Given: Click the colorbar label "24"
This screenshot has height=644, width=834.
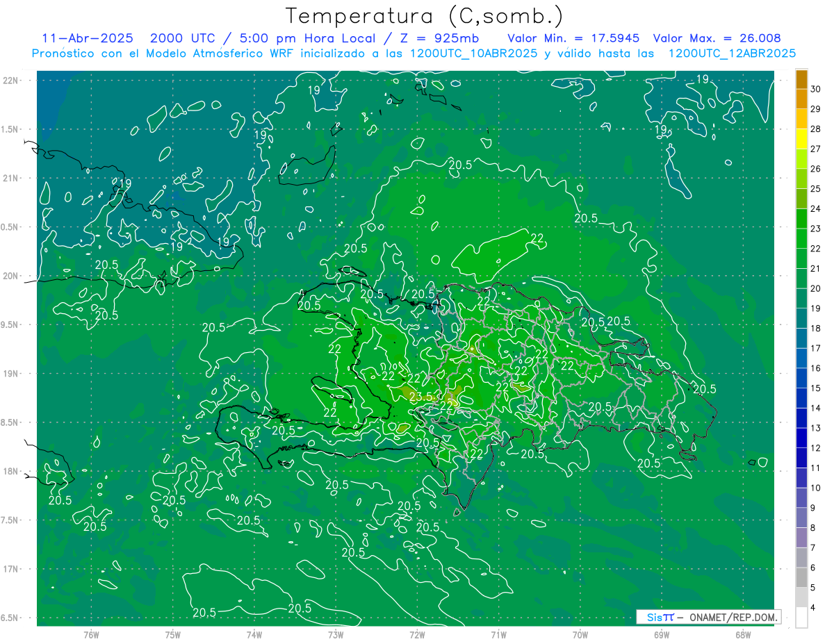Looking at the screenshot, I should click(816, 208).
